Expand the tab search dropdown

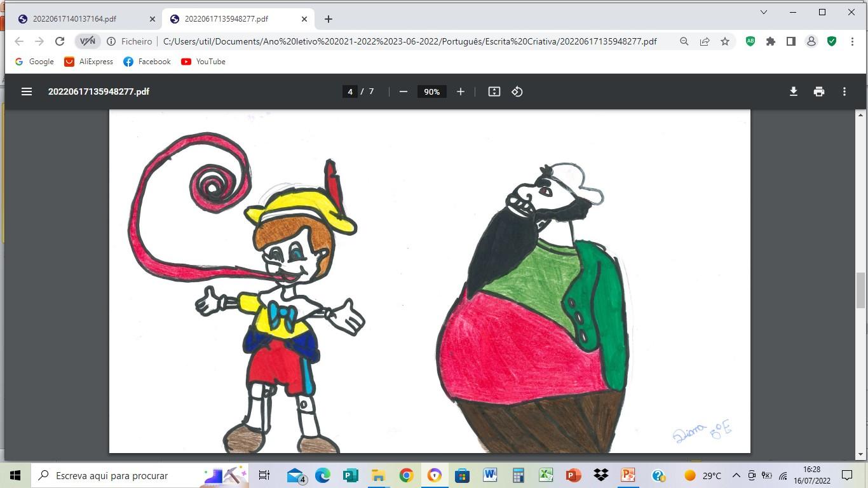[764, 12]
